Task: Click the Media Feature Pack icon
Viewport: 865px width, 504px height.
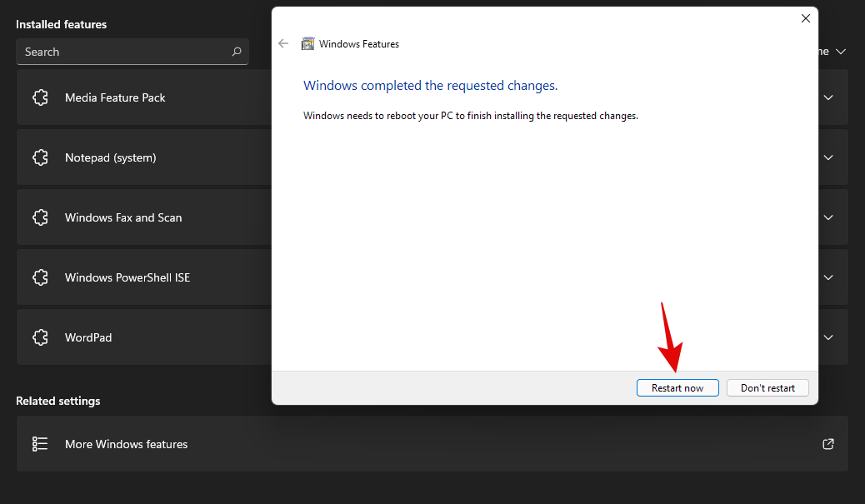Action: pos(41,97)
